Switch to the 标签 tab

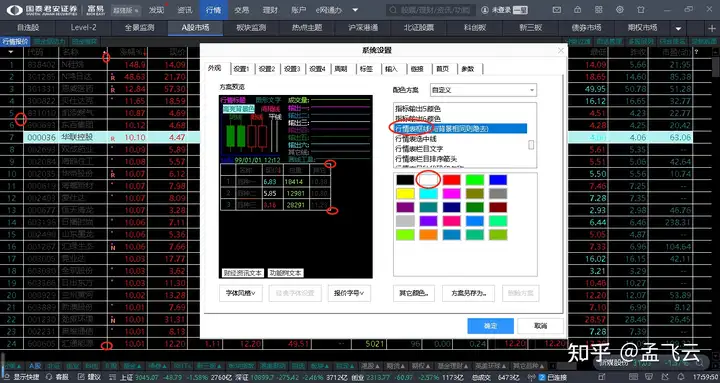(x=366, y=69)
